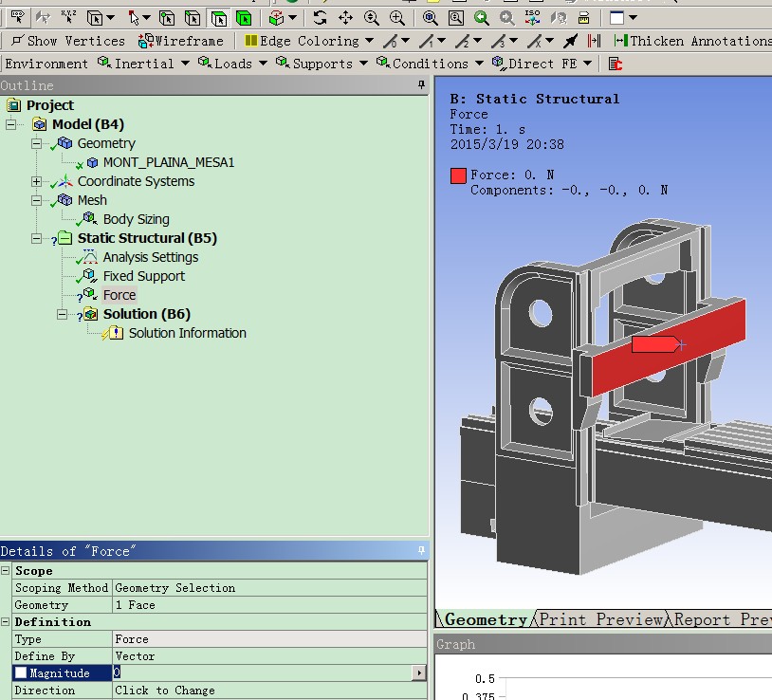Open the Loads dropdown menu
This screenshot has height=700, width=772.
[x=232, y=64]
